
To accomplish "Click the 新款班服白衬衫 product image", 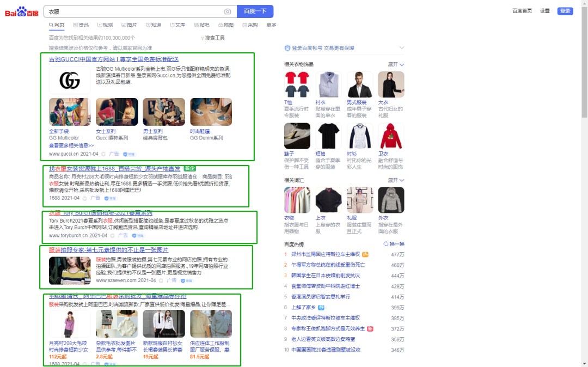I will (164, 324).
